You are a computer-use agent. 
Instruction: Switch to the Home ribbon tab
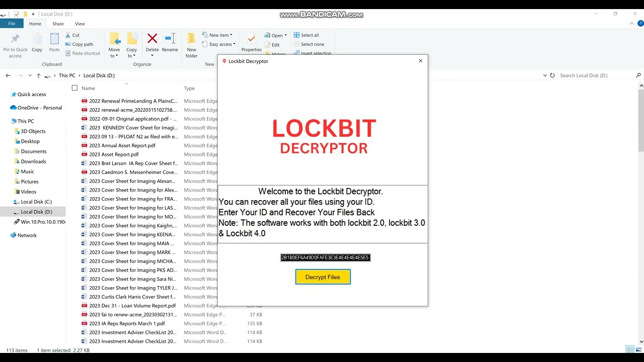pos(35,24)
